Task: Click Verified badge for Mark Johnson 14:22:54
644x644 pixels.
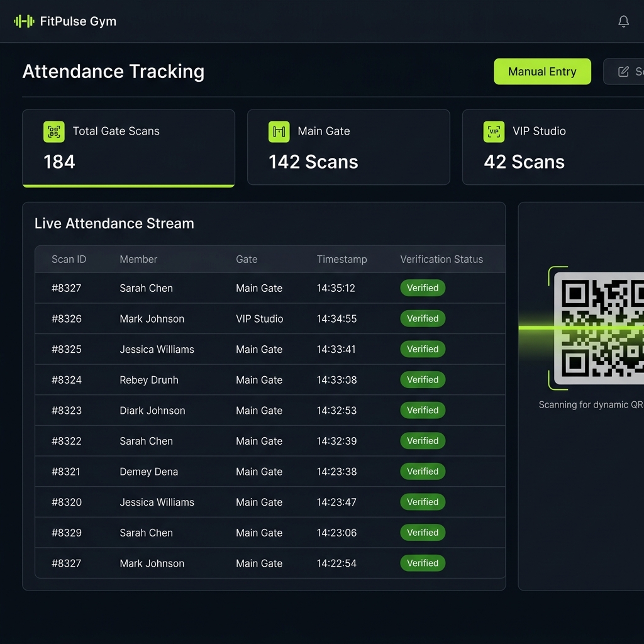Action: tap(423, 563)
